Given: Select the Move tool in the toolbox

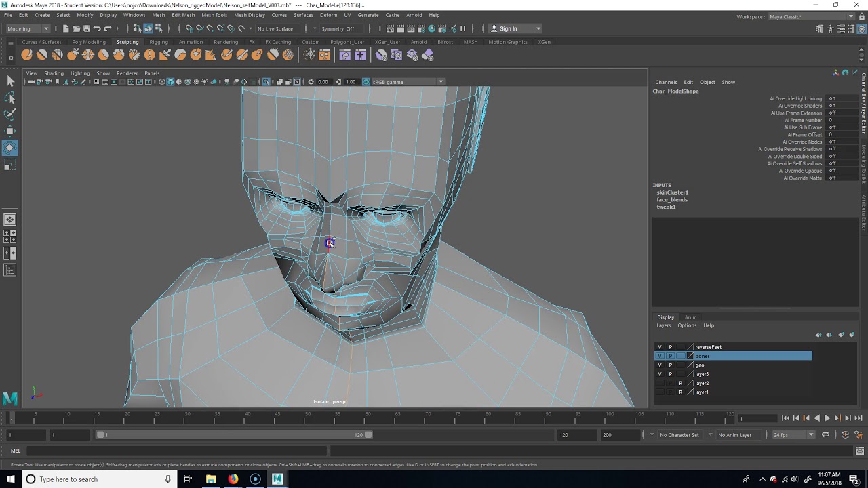Looking at the screenshot, I should click(9, 131).
